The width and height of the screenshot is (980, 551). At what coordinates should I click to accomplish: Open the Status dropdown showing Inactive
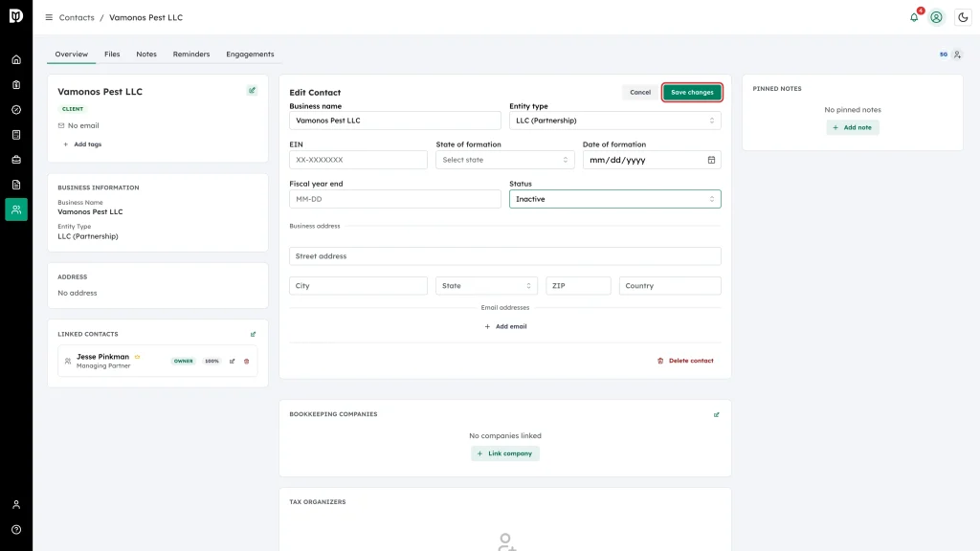click(615, 199)
